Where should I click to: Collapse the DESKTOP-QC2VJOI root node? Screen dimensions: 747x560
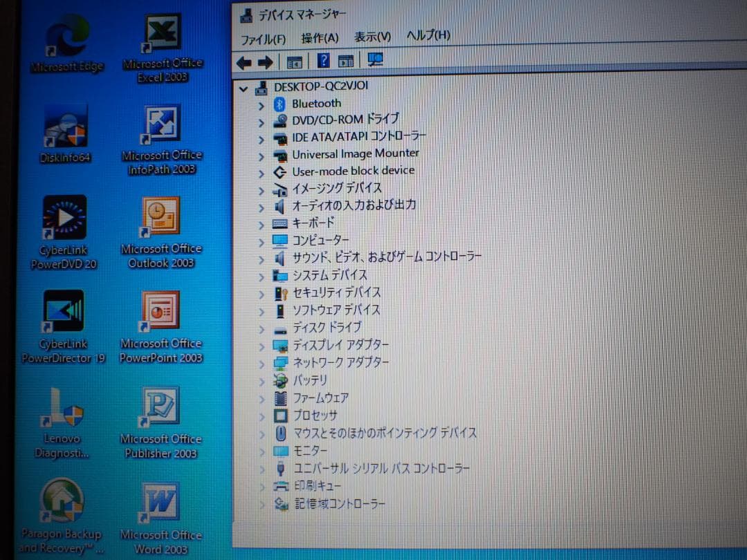pos(243,88)
